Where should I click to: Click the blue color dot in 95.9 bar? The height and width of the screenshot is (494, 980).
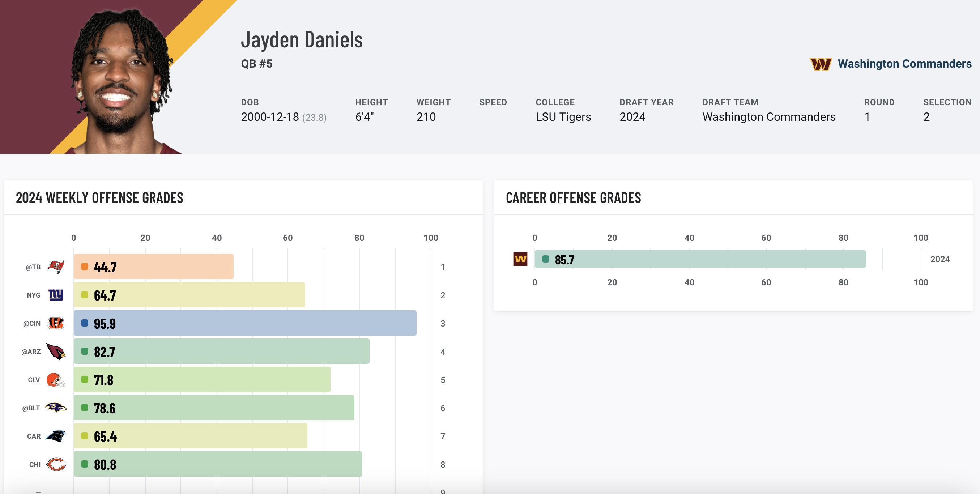(x=85, y=323)
